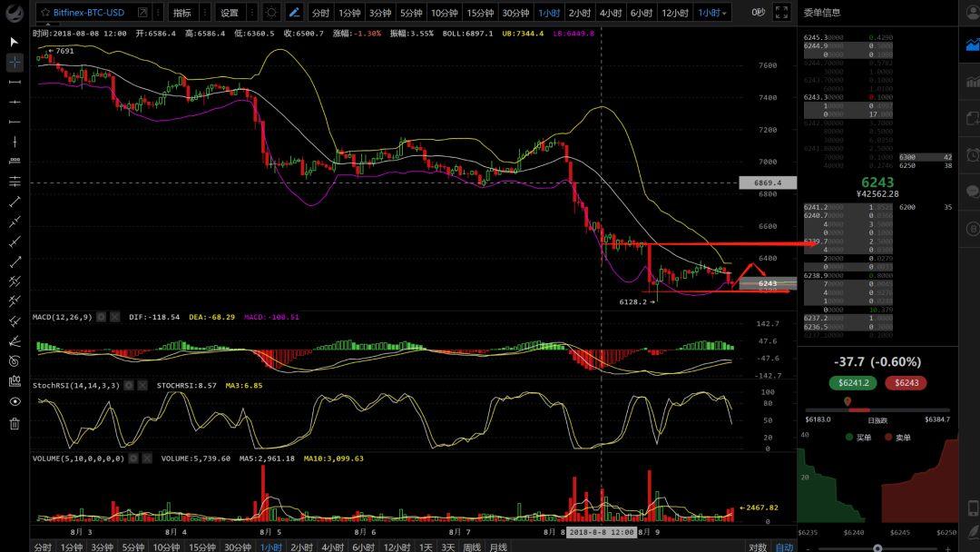Screen dimensions: 980x552
Task: Click green $6241.2 bid button
Action: [x=853, y=382]
